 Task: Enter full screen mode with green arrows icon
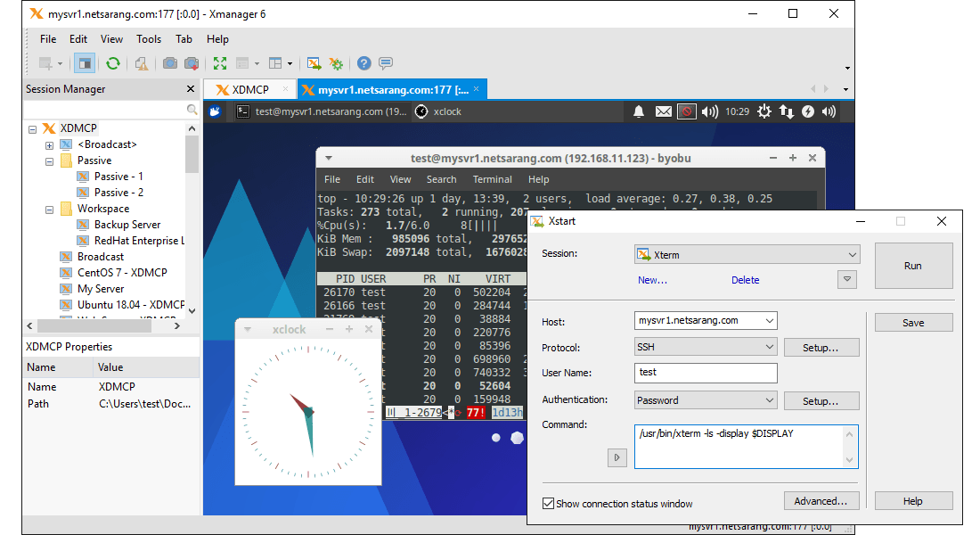219,63
